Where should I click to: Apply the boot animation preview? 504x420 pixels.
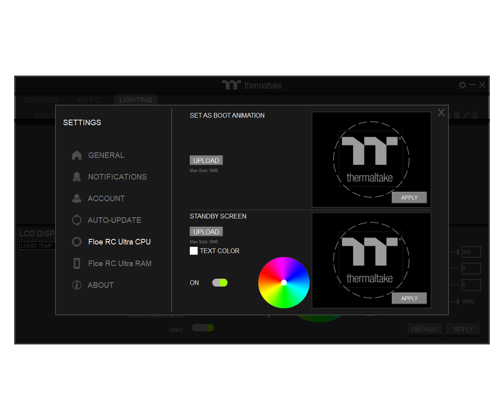click(x=409, y=198)
